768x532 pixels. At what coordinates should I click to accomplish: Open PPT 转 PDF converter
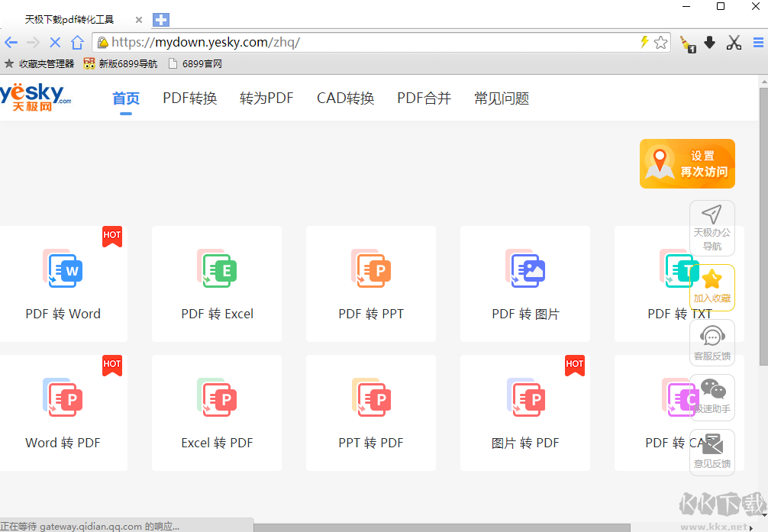click(x=371, y=398)
